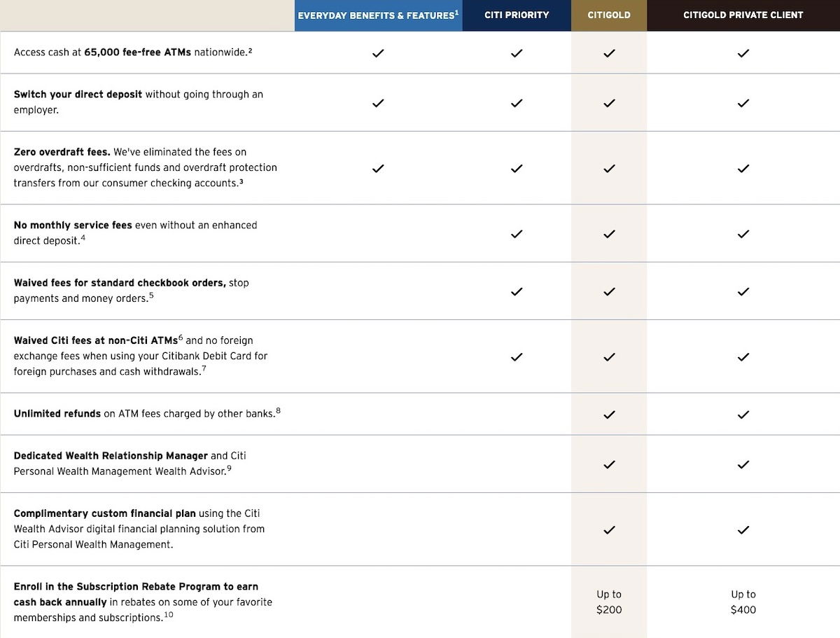Open footnote 7 after cash withdrawals
The width and height of the screenshot is (840, 638).
coord(204,368)
